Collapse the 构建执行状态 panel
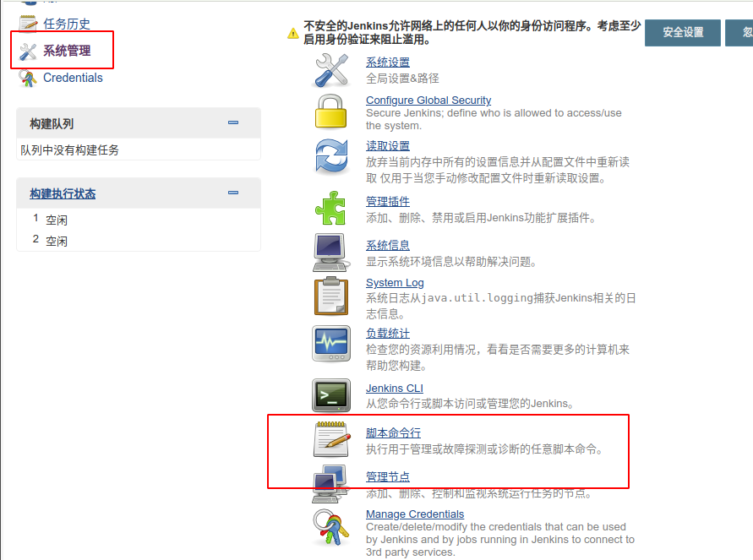Image resolution: width=753 pixels, height=560 pixels. click(x=233, y=193)
